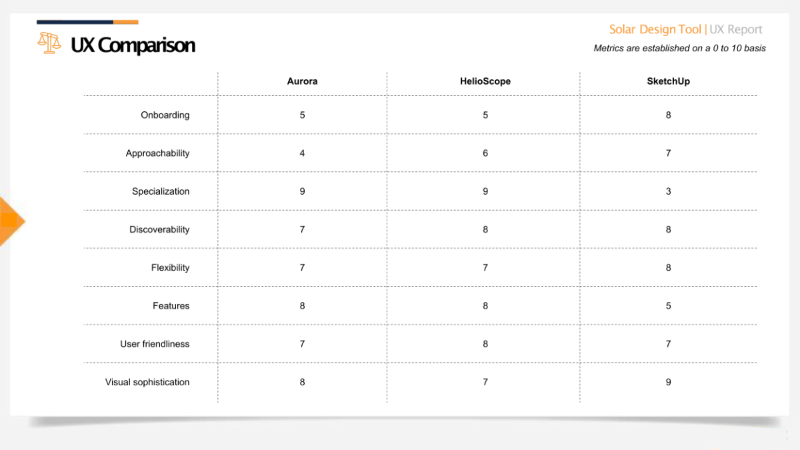Select the Features row label
800x450 pixels.
(171, 306)
